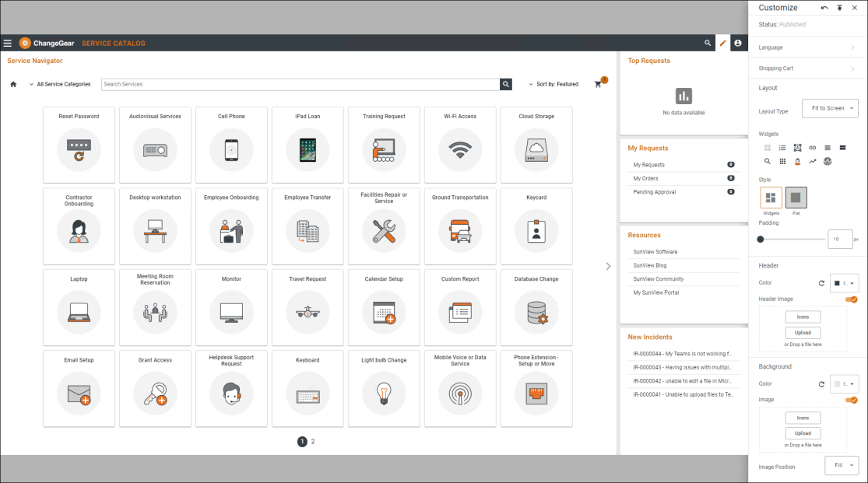
Task: Toggle the Header Image switch
Action: 852,299
